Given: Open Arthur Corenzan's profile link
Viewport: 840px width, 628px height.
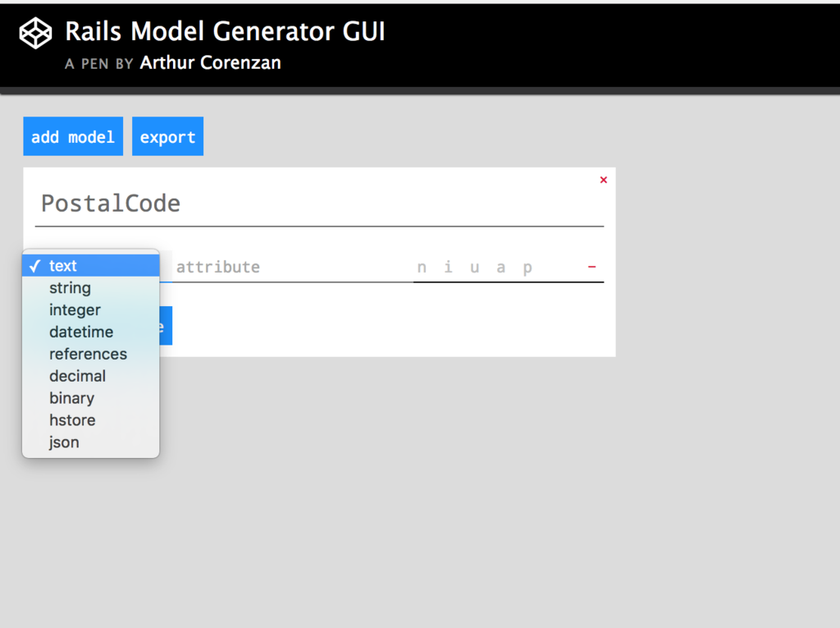Looking at the screenshot, I should click(211, 62).
